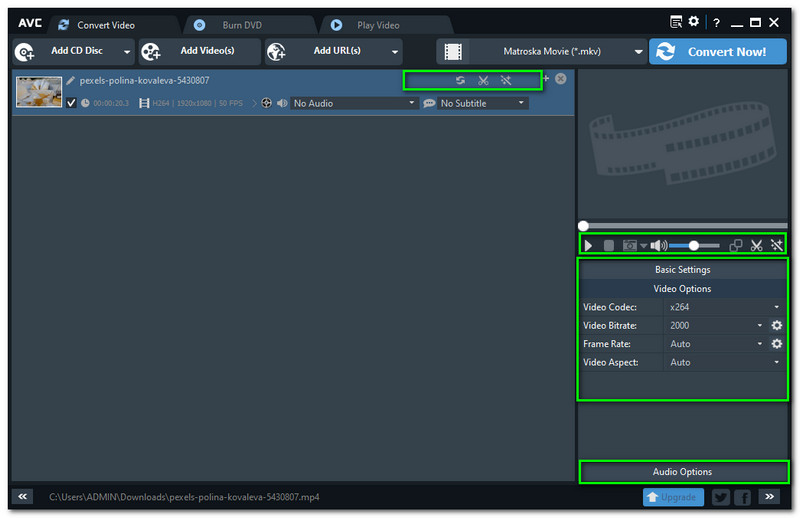Switch to the Play Video tab
The width and height of the screenshot is (800, 518).
pyautogui.click(x=378, y=25)
